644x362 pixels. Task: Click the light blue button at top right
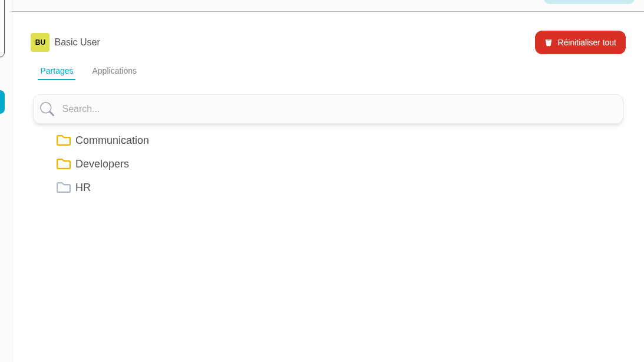tap(589, 2)
